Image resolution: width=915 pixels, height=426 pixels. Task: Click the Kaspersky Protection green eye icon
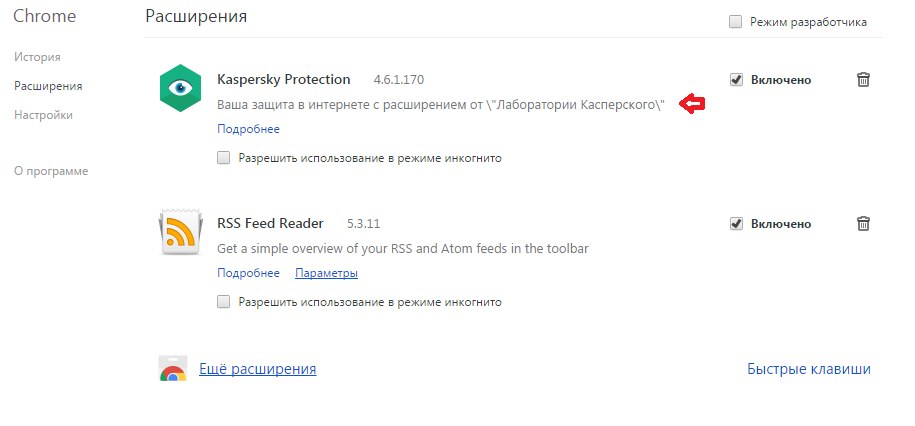pyautogui.click(x=180, y=88)
